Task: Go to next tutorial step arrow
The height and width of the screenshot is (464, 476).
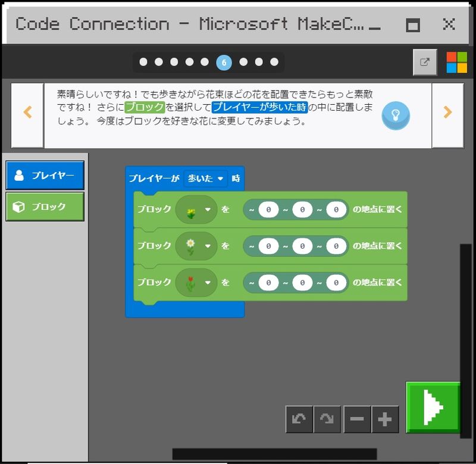Action: click(x=447, y=112)
